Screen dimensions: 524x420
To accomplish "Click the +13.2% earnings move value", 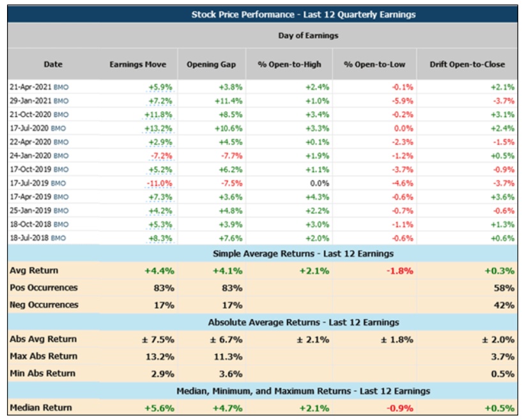I will (x=158, y=128).
